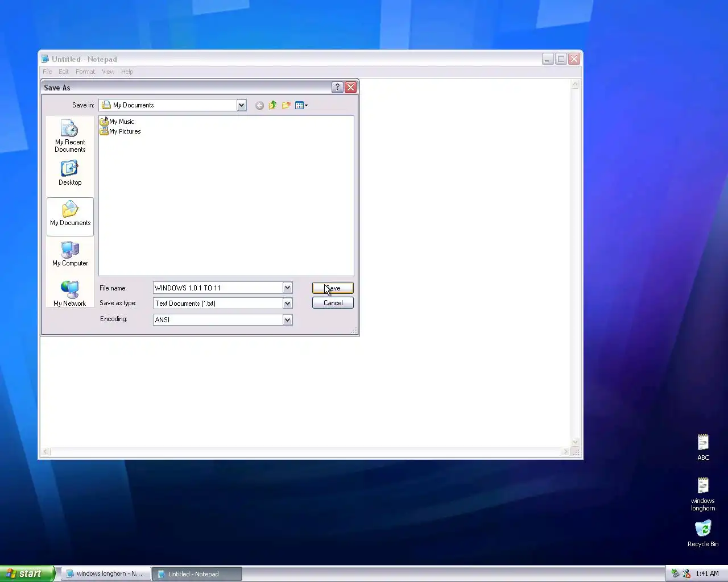This screenshot has height=582, width=728.
Task: Open My Network in the places bar
Action: 70,294
